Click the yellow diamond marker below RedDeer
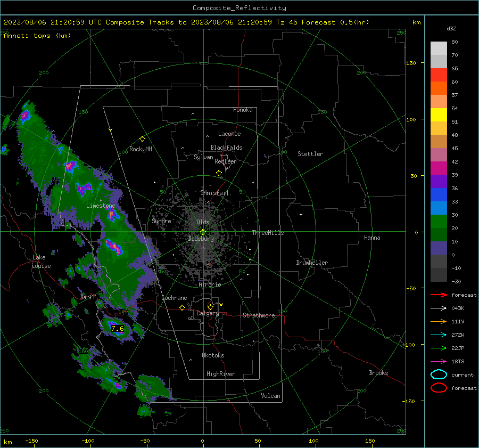The width and height of the screenshot is (479, 448). pyautogui.click(x=219, y=173)
